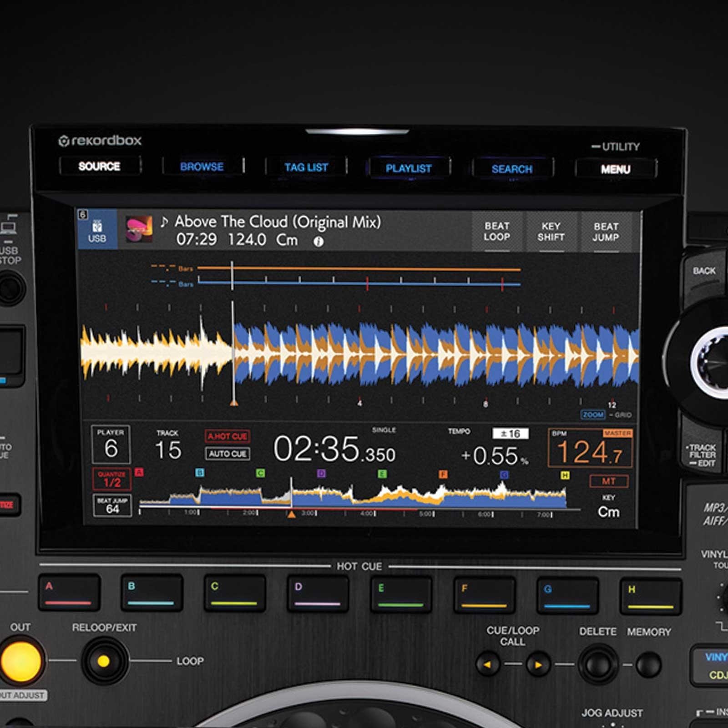Tap hot cue marker B on the overview waveform
Image resolution: width=728 pixels, height=728 pixels.
(x=200, y=473)
